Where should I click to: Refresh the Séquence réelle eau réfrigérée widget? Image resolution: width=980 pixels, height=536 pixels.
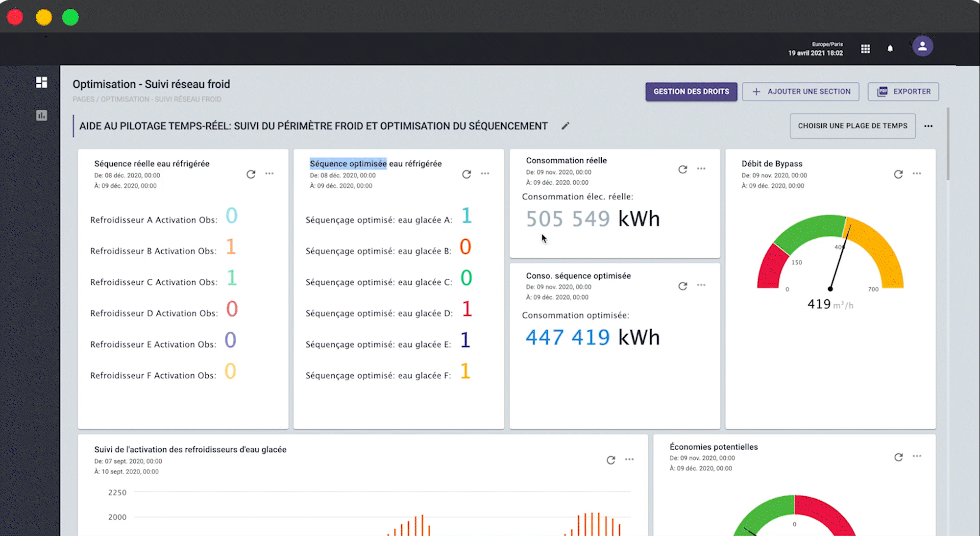pos(251,174)
